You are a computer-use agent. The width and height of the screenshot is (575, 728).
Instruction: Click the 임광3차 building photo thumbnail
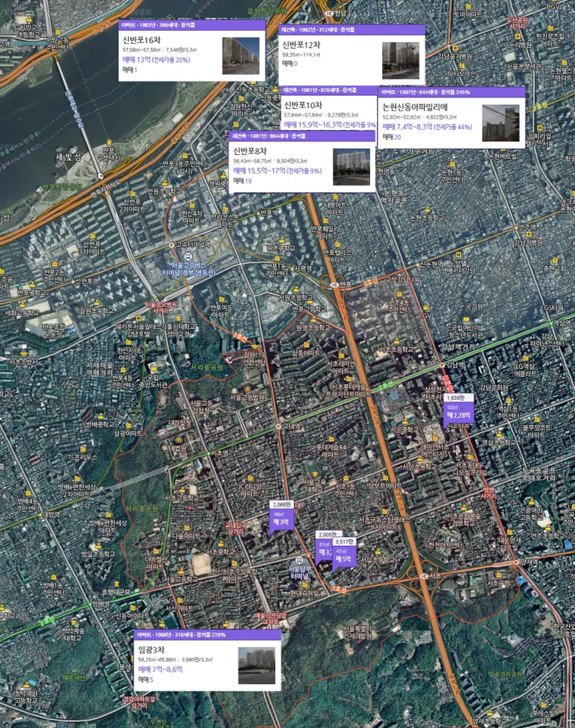click(256, 666)
